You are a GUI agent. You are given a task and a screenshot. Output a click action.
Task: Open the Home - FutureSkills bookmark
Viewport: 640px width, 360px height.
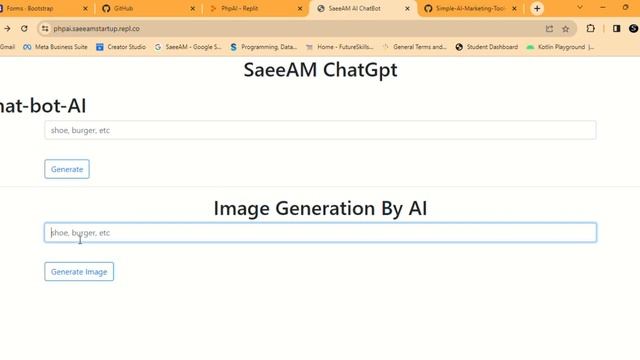[x=340, y=47]
